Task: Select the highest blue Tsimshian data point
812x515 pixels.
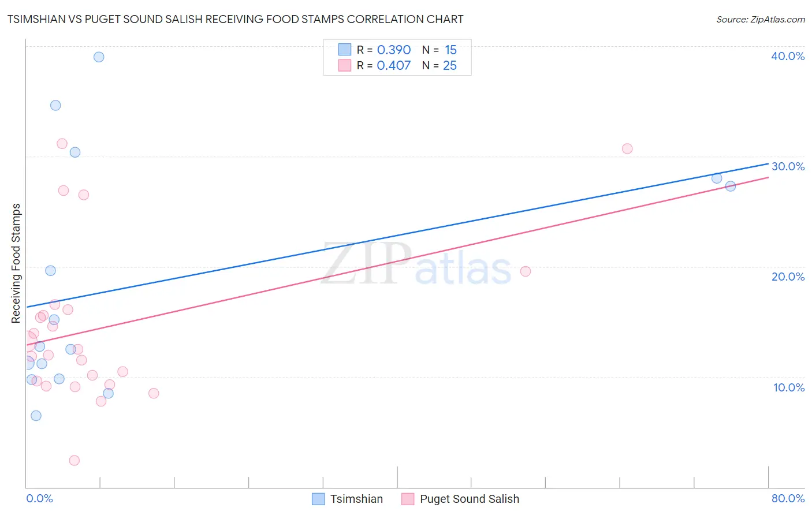Action: [x=99, y=57]
